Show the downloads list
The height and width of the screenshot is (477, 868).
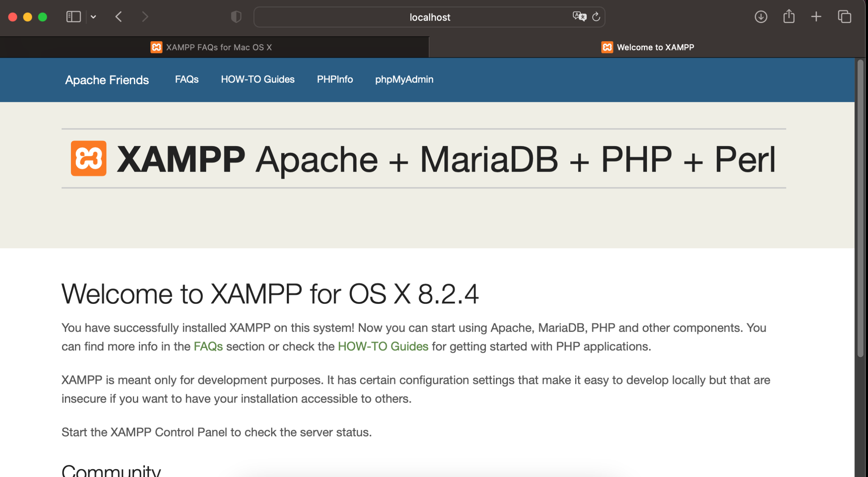(761, 17)
